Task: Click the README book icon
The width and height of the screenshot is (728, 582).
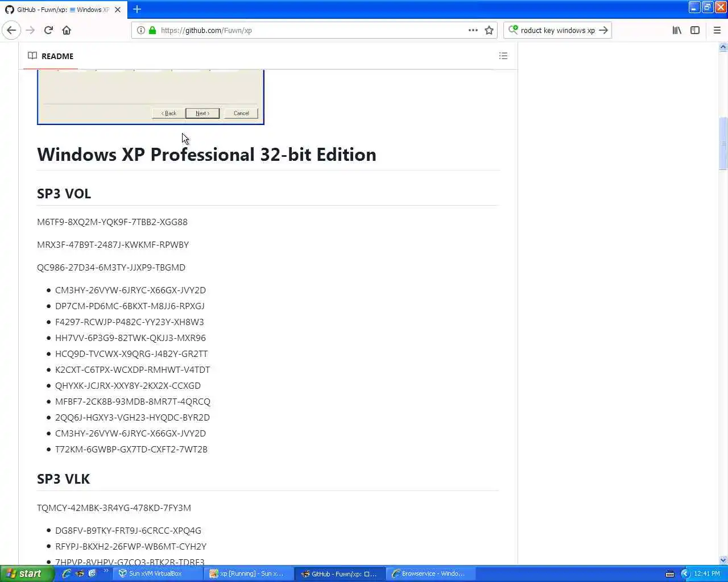Action: pos(32,56)
